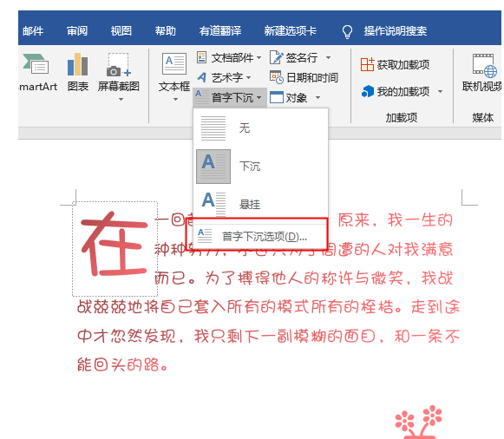Click 签名行 signature line button
Image resolution: width=504 pixels, height=439 pixels.
(293, 58)
